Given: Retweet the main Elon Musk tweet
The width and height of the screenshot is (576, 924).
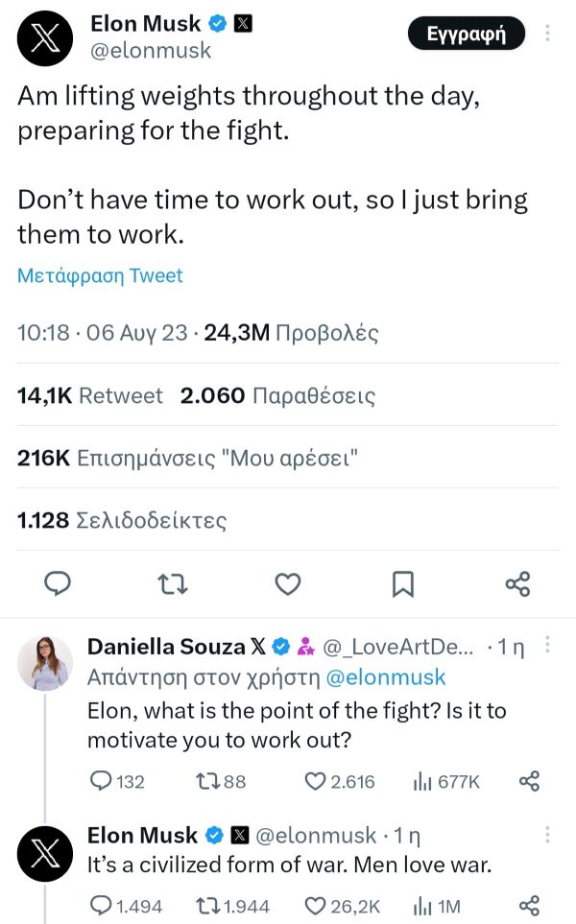Looking at the screenshot, I should click(174, 583).
